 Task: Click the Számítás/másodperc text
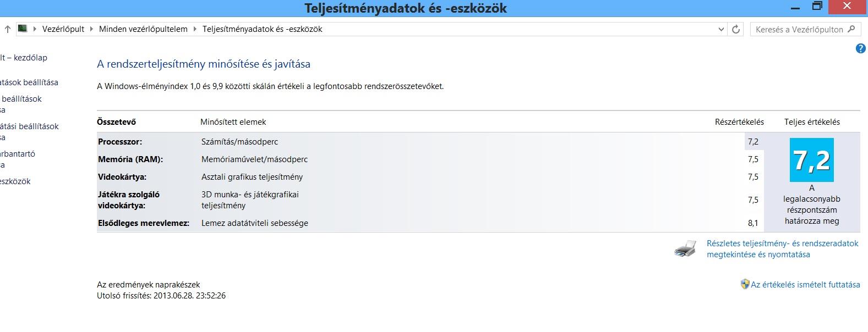(x=240, y=142)
